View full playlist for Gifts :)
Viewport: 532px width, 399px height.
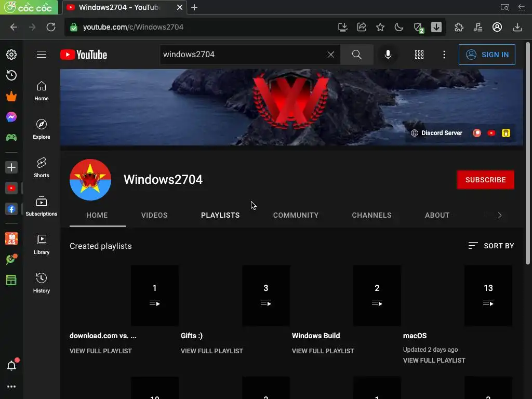212,351
